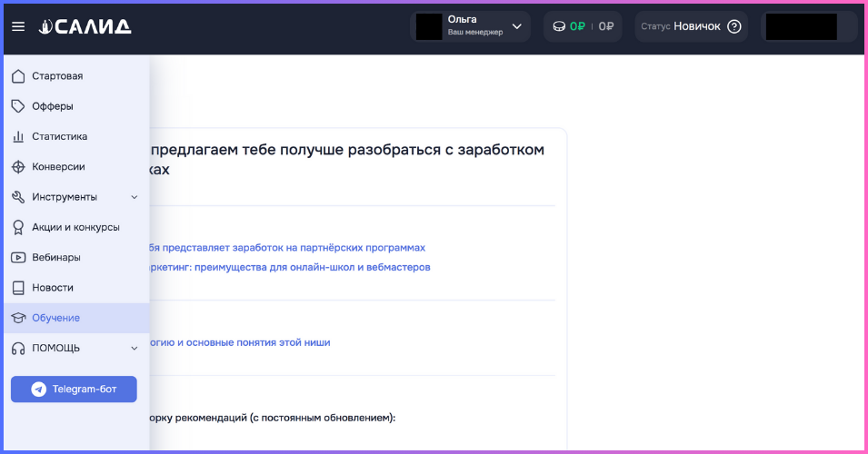This screenshot has height=454, width=868.
Task: Click the crosshair icon beside Конверсии
Action: coord(18,167)
